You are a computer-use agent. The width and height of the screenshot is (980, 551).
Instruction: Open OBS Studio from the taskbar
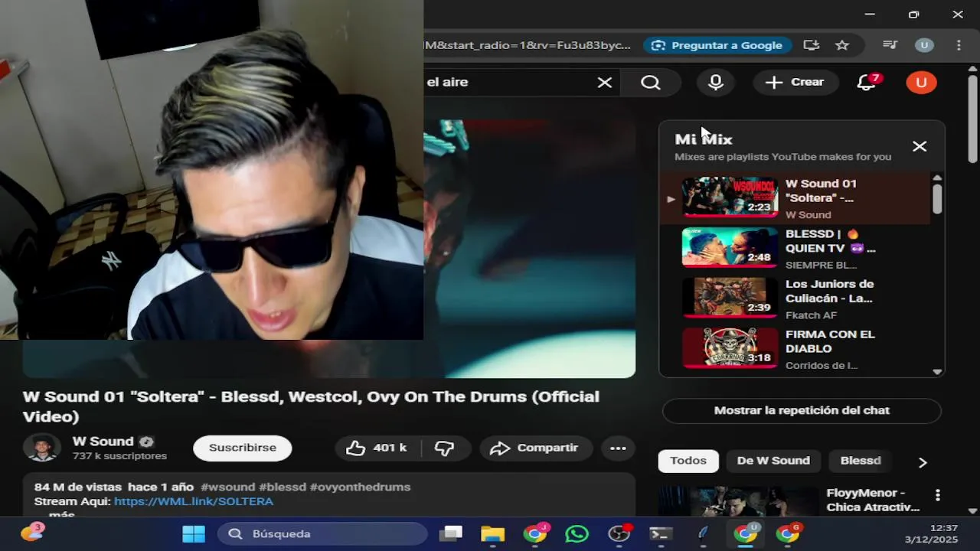click(x=619, y=533)
